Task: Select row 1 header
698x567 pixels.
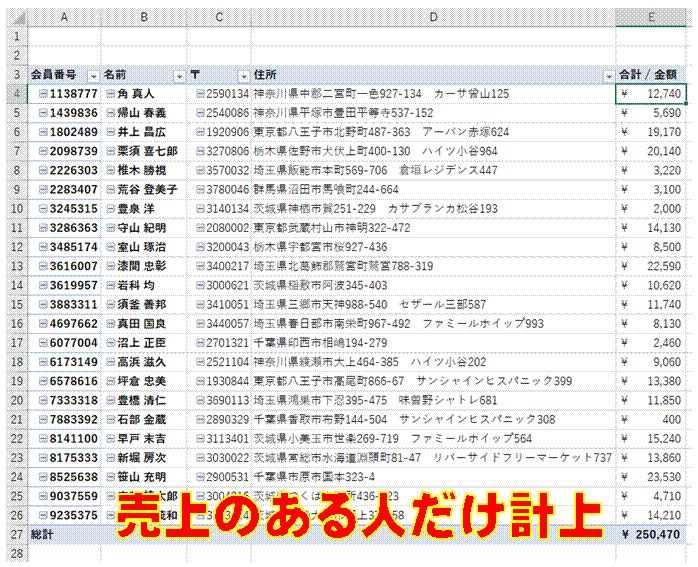Action: (17, 36)
